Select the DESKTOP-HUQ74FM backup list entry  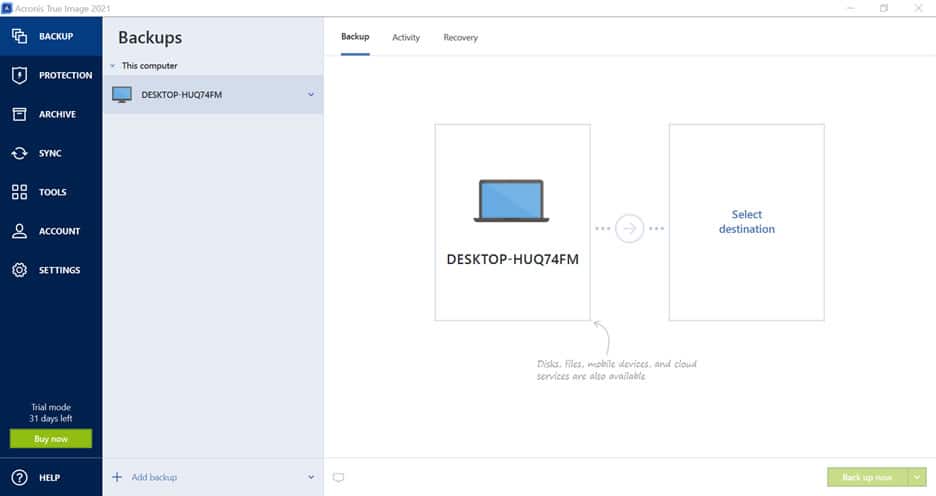pyautogui.click(x=213, y=94)
